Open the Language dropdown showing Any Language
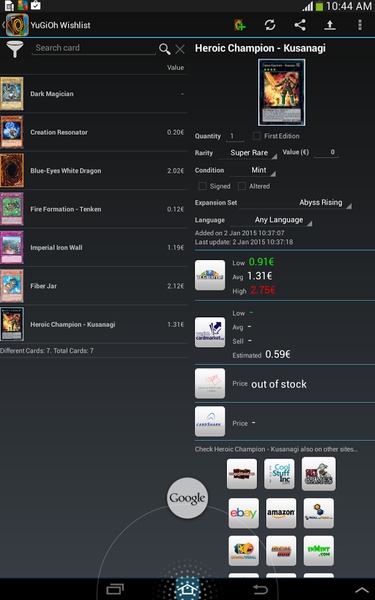 coord(272,220)
